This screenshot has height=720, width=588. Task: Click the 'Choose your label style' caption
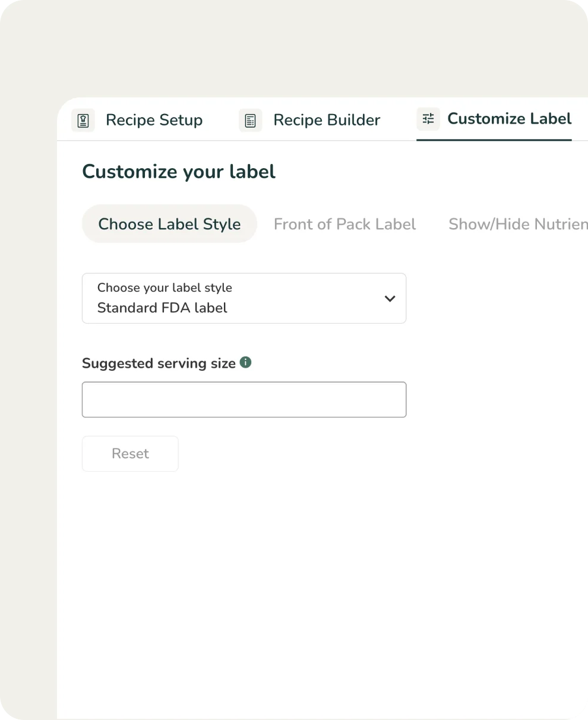[x=165, y=288]
